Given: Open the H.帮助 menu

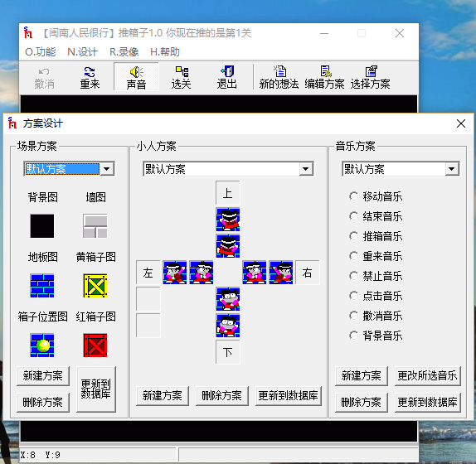Looking at the screenshot, I should tap(165, 52).
